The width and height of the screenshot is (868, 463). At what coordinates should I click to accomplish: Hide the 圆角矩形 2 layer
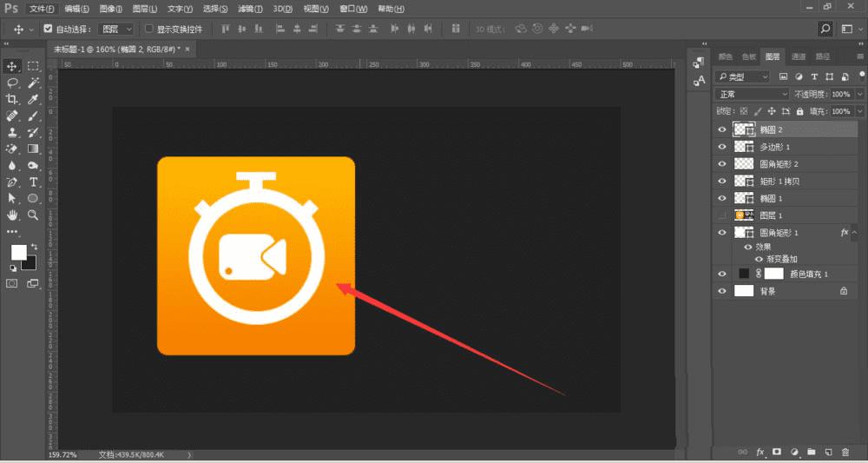coord(721,164)
